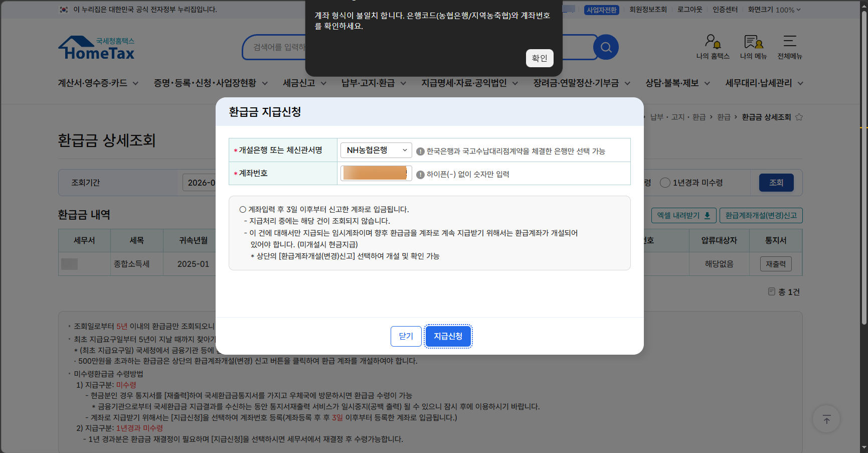Click the 총 1건 count text

(789, 292)
